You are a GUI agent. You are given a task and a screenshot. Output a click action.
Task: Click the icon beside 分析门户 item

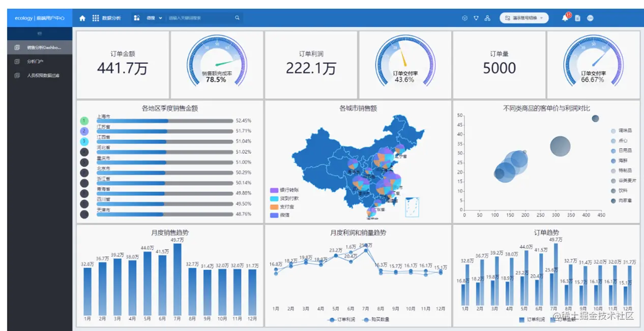coord(17,62)
